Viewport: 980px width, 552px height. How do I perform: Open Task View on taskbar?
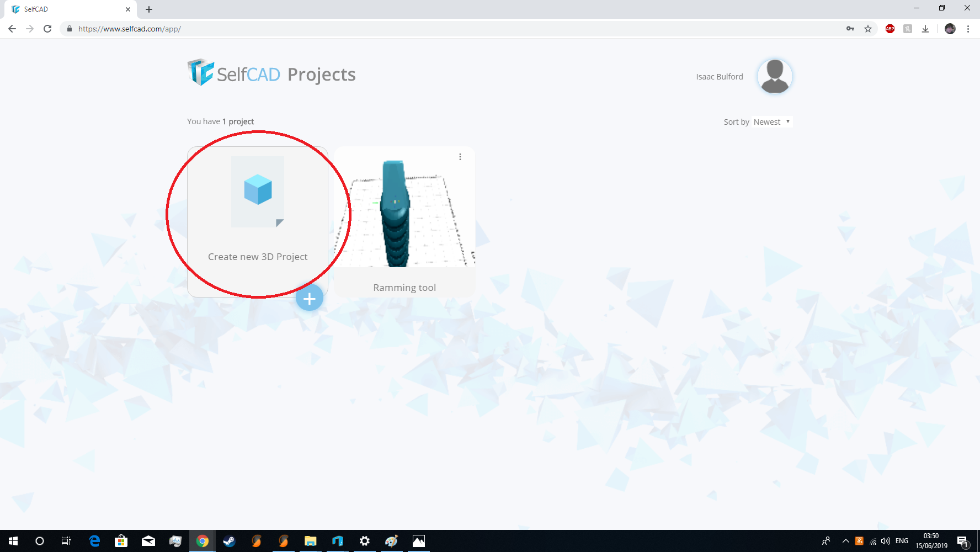[x=66, y=541]
